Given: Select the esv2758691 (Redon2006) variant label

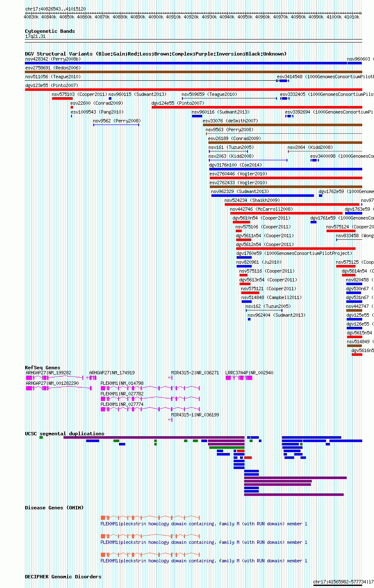Looking at the screenshot, I should pos(53,68).
